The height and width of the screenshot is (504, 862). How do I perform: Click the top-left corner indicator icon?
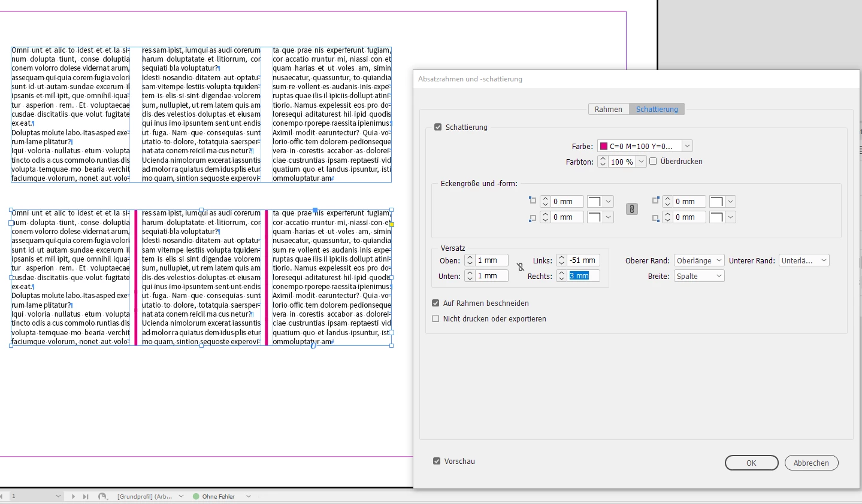pos(533,201)
